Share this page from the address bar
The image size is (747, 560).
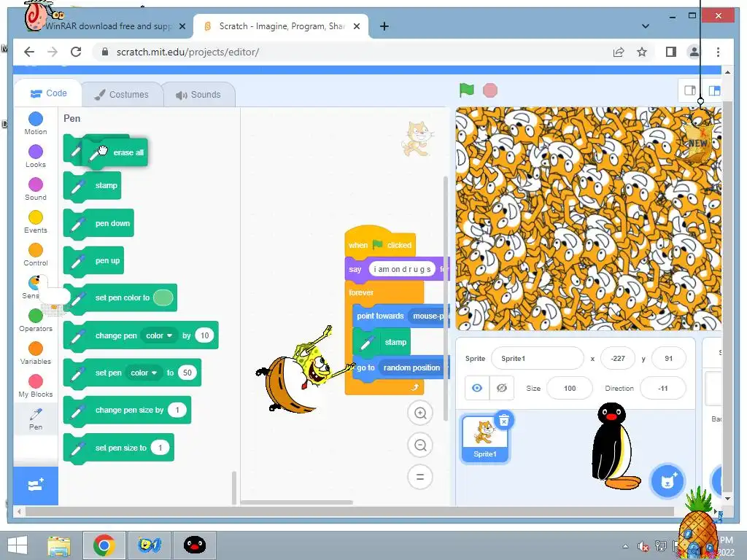619,52
